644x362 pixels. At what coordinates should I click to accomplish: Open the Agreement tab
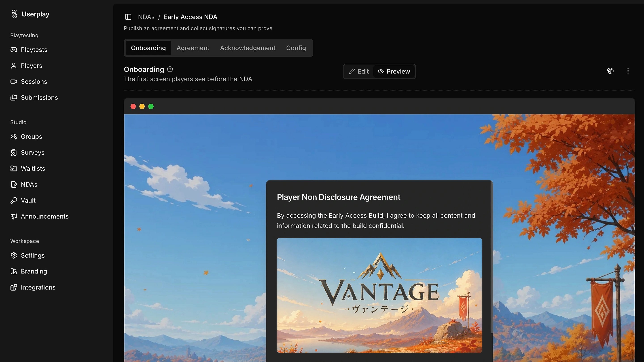[193, 48]
